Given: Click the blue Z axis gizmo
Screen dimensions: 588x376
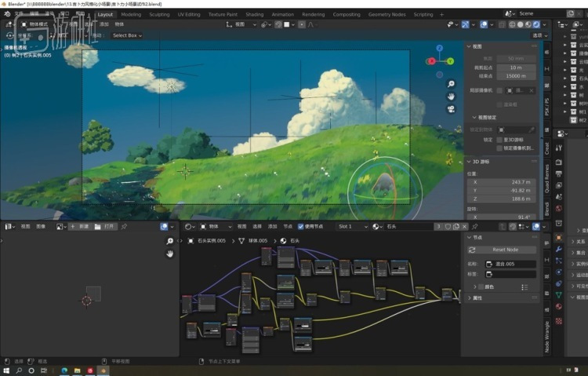Looking at the screenshot, I should pyautogui.click(x=440, y=48).
